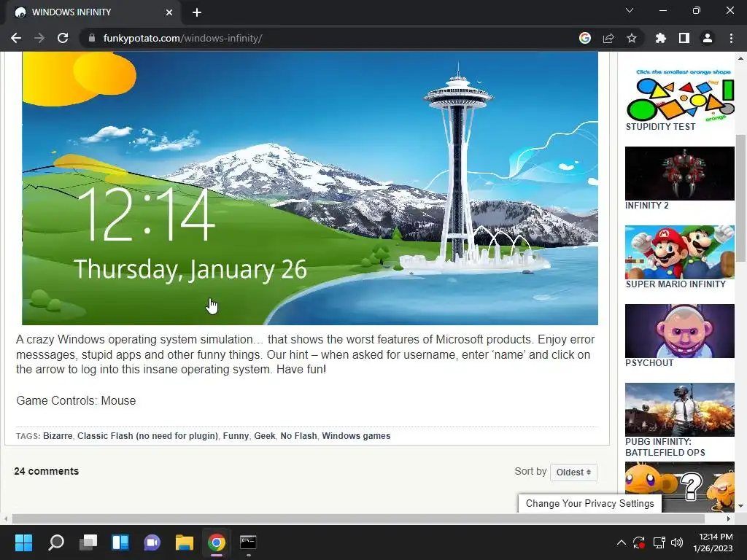Go back to the previous page
The image size is (747, 560).
(16, 38)
